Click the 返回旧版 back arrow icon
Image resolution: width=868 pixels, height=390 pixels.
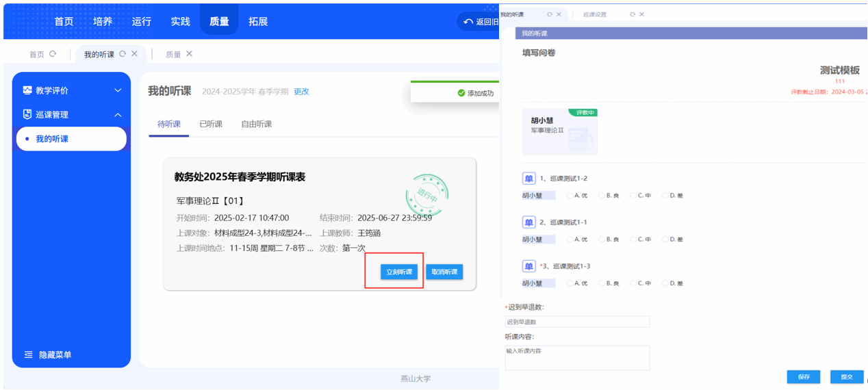pyautogui.click(x=468, y=22)
